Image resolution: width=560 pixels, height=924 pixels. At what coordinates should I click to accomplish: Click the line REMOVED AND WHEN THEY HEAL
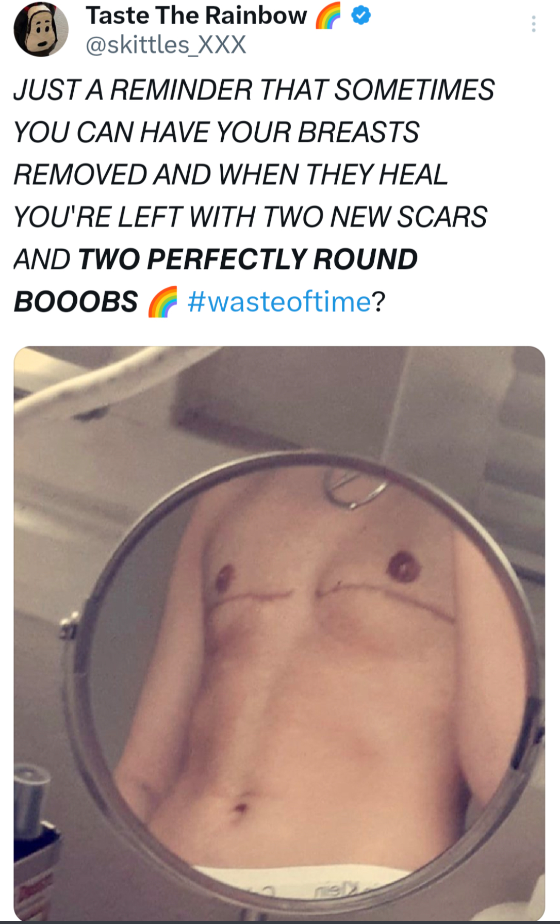click(230, 174)
